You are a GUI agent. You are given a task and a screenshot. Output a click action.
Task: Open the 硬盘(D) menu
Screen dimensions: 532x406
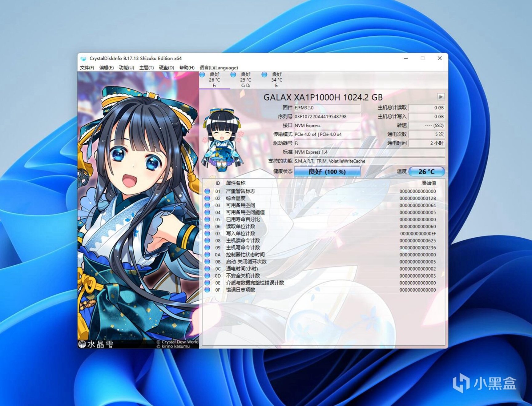pyautogui.click(x=166, y=68)
